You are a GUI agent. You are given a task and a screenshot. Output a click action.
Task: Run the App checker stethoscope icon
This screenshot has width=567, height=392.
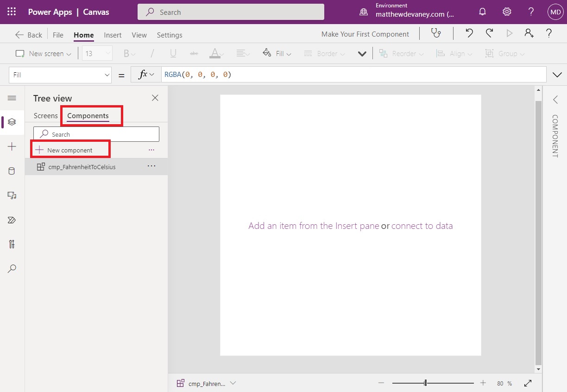[435, 33]
